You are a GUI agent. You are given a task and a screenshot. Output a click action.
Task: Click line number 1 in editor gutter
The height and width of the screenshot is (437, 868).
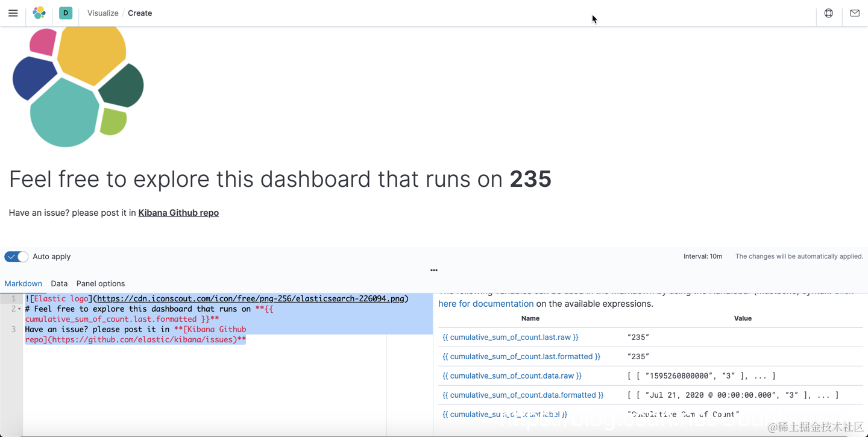13,298
